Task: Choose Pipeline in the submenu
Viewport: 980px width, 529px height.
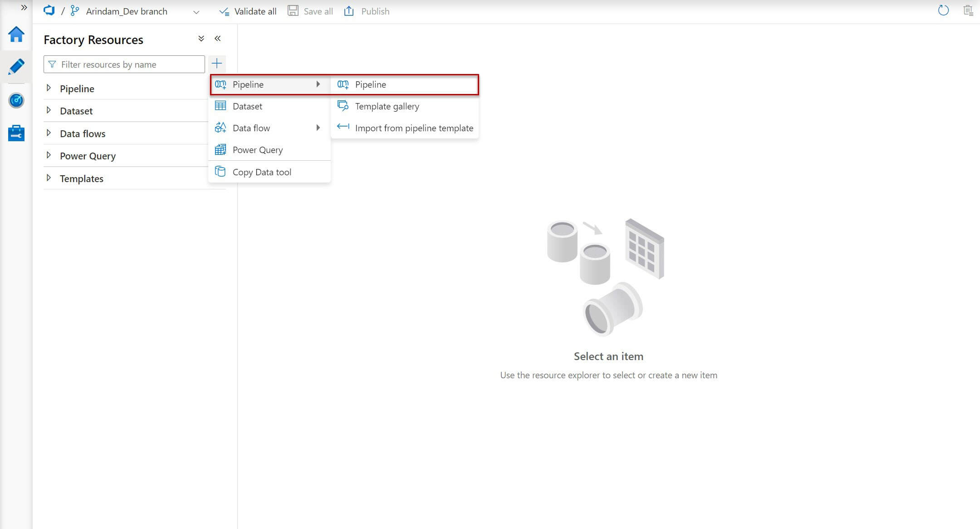Action: tap(370, 84)
